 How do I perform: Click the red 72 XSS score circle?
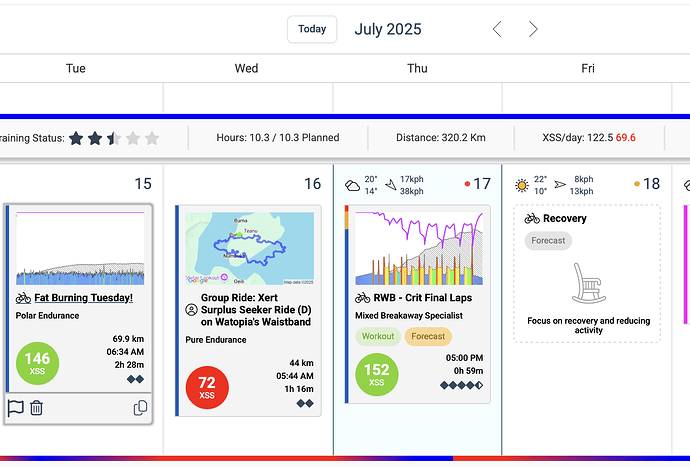pyautogui.click(x=207, y=388)
